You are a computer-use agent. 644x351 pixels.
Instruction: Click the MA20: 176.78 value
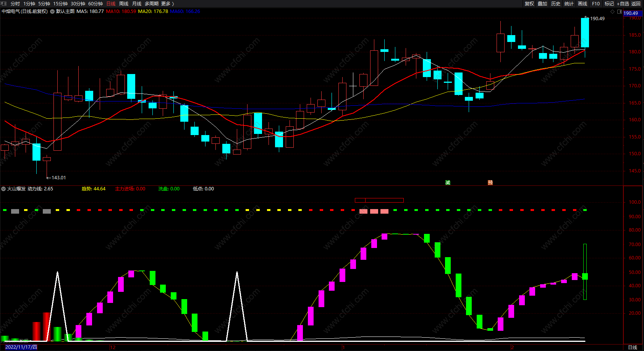153,11
